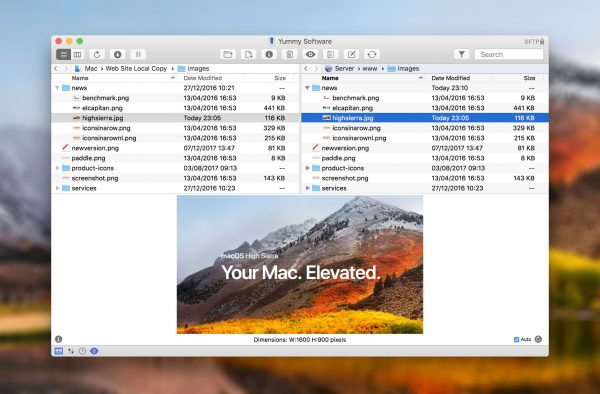Collapse the Server news folder
600x394 pixels.
[x=307, y=88]
